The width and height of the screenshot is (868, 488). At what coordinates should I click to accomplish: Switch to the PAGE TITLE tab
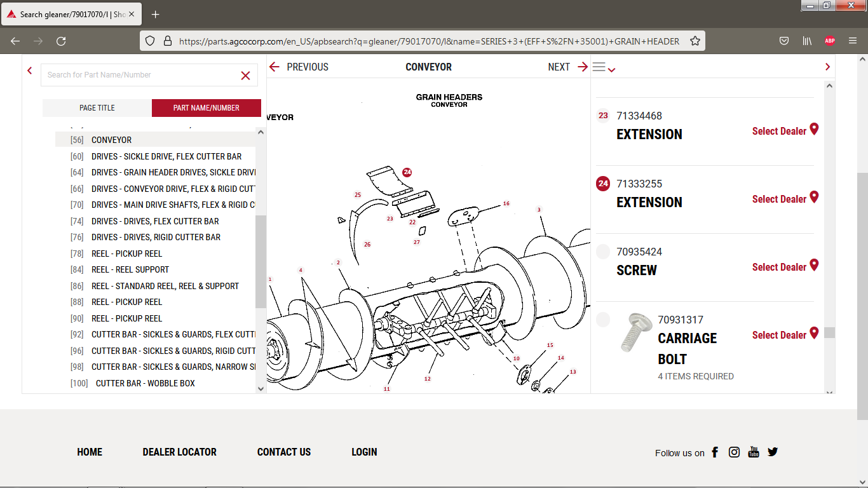coord(97,108)
